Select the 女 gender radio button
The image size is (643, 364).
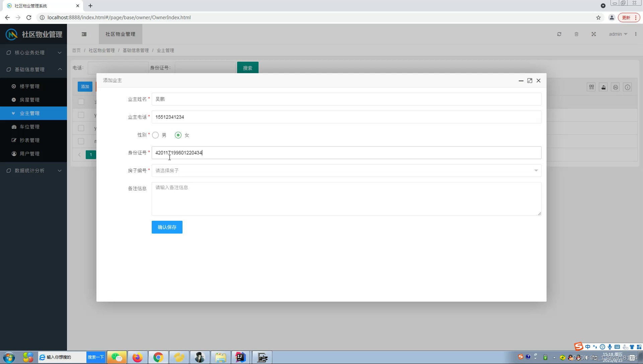click(x=178, y=135)
